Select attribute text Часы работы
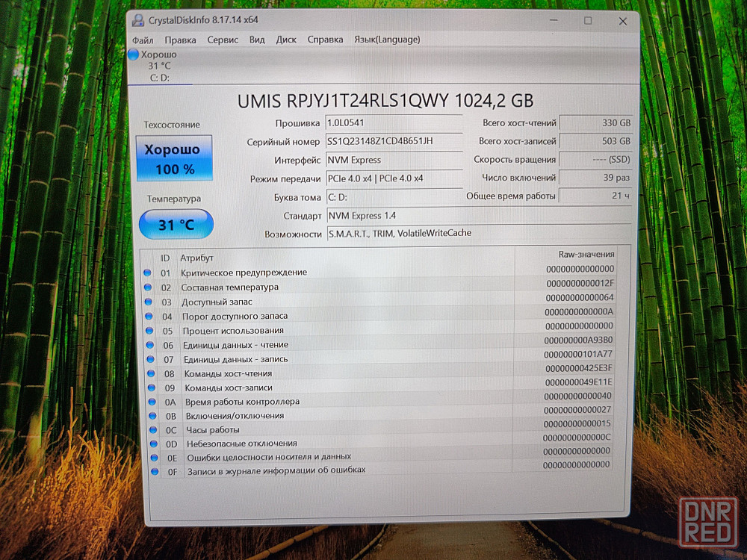This screenshot has width=747, height=560. click(212, 429)
